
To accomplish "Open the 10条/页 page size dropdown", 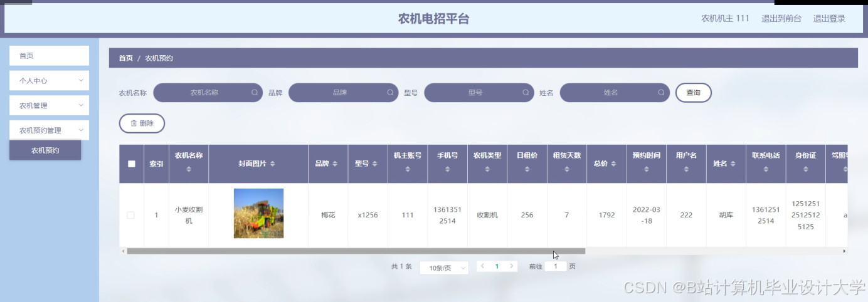I will 443,268.
